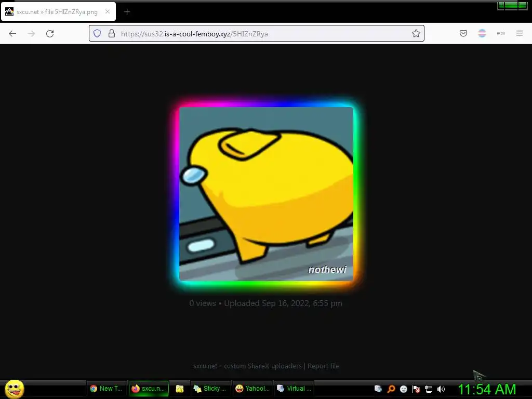Open the tracking protection shield icon
The height and width of the screenshot is (399, 532).
pyautogui.click(x=97, y=33)
